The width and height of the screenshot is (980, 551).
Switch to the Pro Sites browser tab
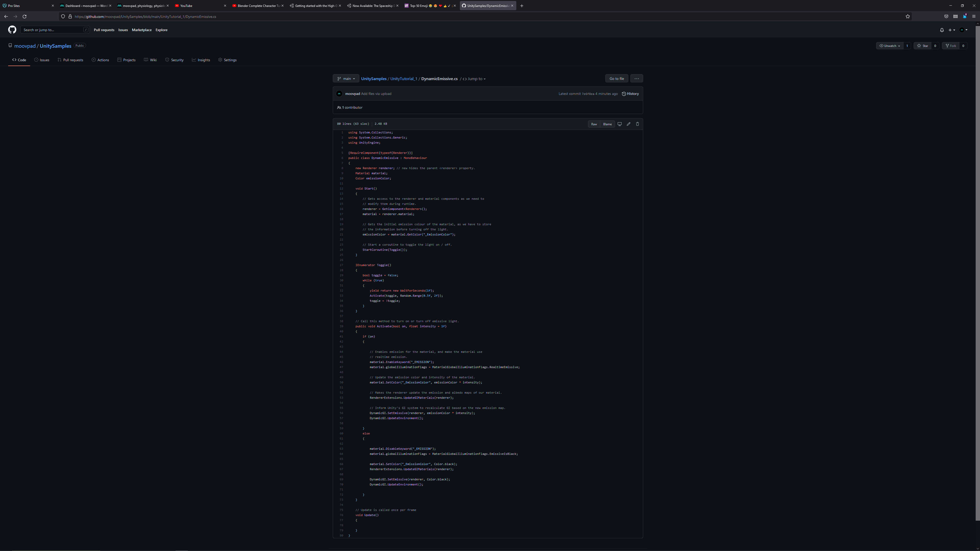28,6
